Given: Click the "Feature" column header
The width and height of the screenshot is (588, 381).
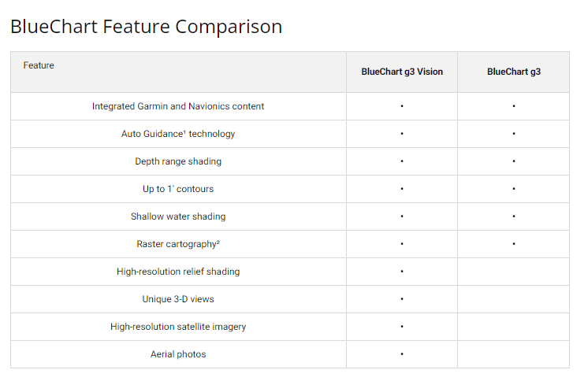Looking at the screenshot, I should pyautogui.click(x=39, y=65).
